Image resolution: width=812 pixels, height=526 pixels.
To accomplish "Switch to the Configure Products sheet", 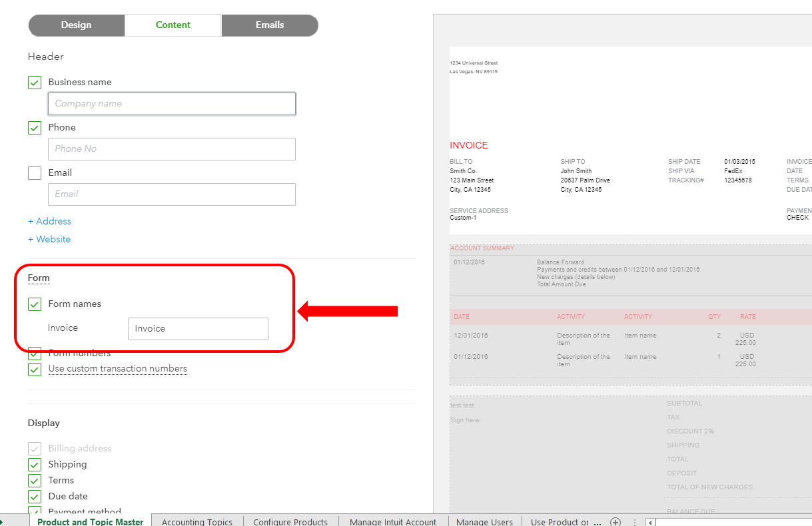I will [290, 522].
